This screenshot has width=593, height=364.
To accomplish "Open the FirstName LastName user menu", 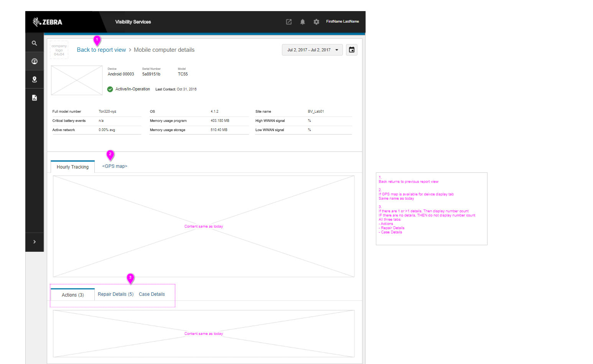I will point(343,21).
